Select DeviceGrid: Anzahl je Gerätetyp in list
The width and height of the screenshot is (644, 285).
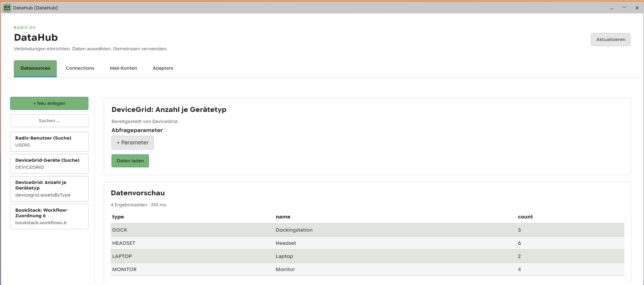coord(49,189)
